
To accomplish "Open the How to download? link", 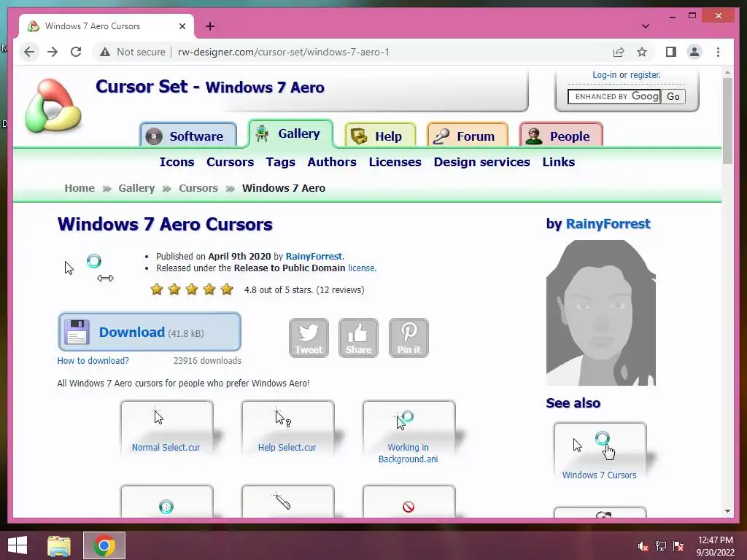I will 93,360.
